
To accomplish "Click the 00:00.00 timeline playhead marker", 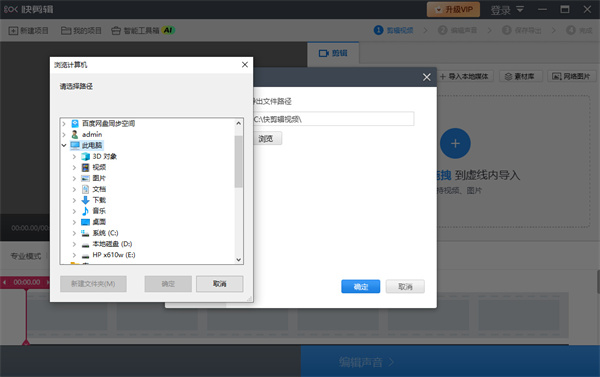I will (x=26, y=282).
